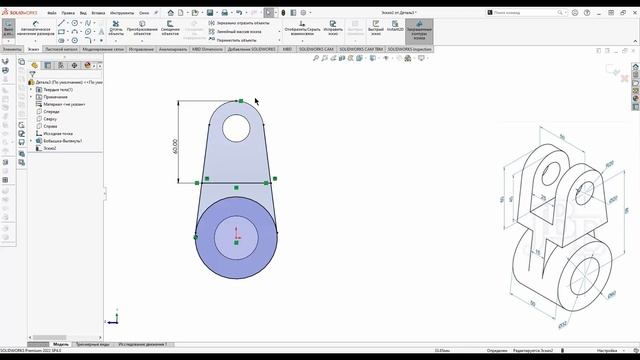Viewport: 640px width, 360px height.
Task: Select the Spline sketch tool
Action: click(x=88, y=23)
